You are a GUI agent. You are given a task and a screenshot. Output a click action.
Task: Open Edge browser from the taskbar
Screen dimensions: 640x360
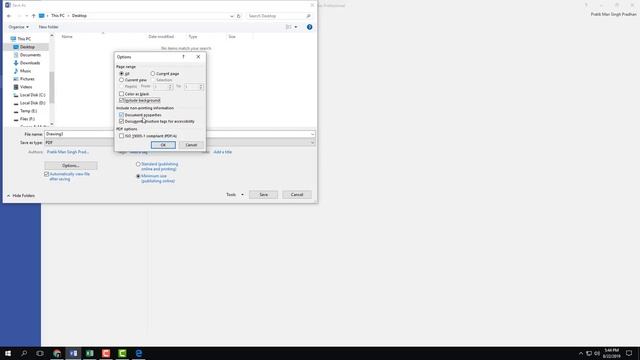(139, 353)
